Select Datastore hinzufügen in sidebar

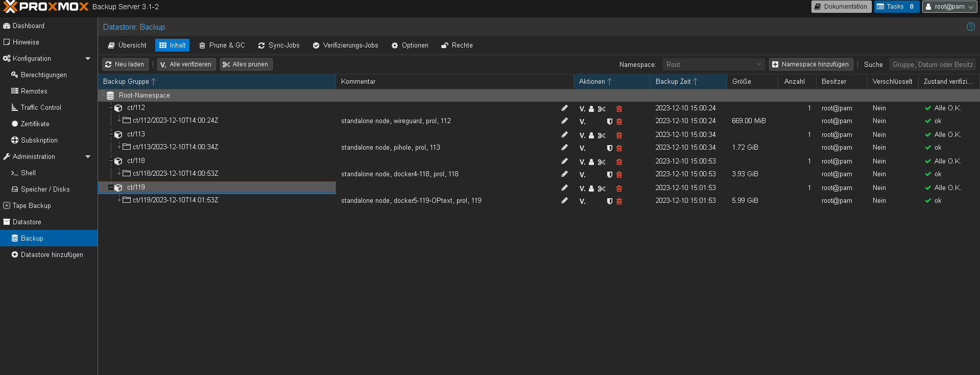(x=49, y=255)
